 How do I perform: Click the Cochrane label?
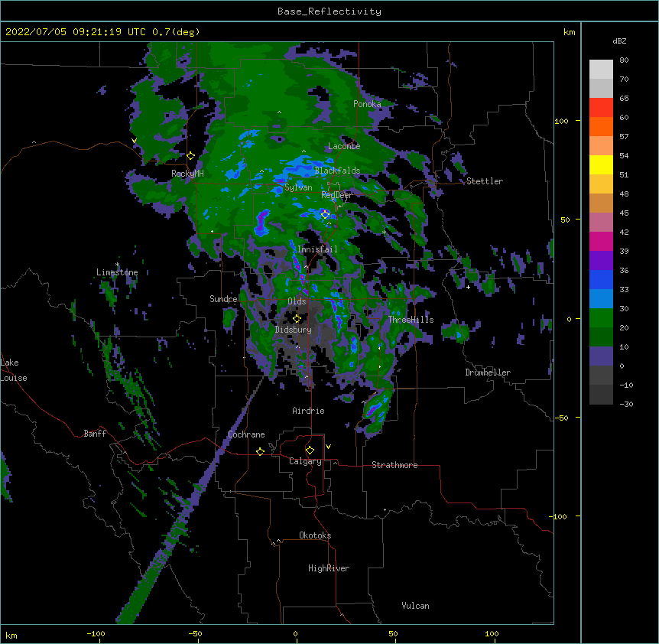tap(246, 434)
